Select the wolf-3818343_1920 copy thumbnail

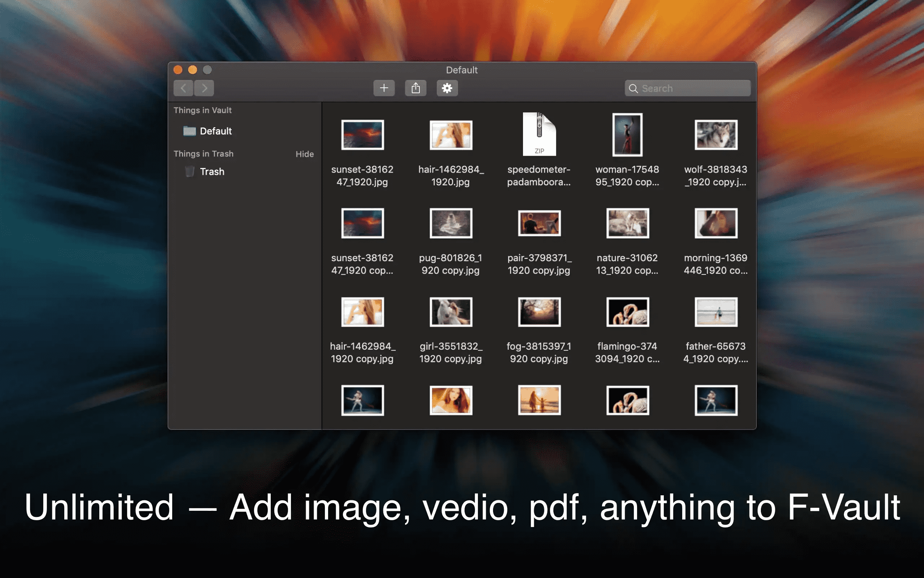pos(716,134)
